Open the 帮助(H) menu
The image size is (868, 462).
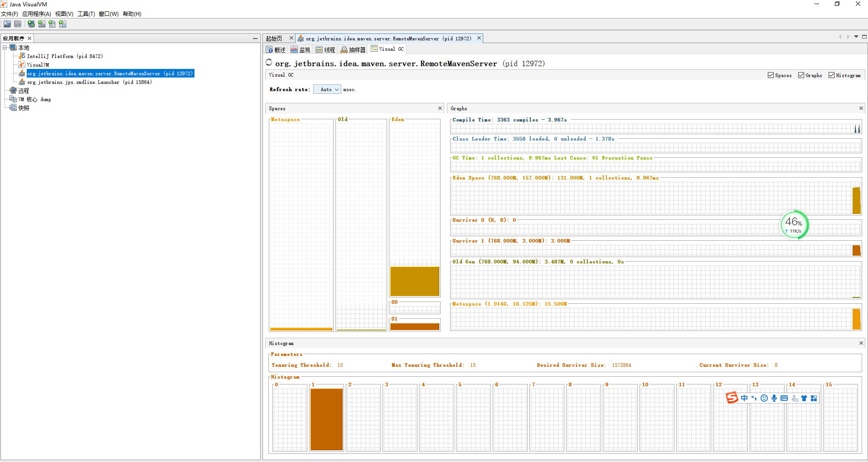(x=132, y=14)
